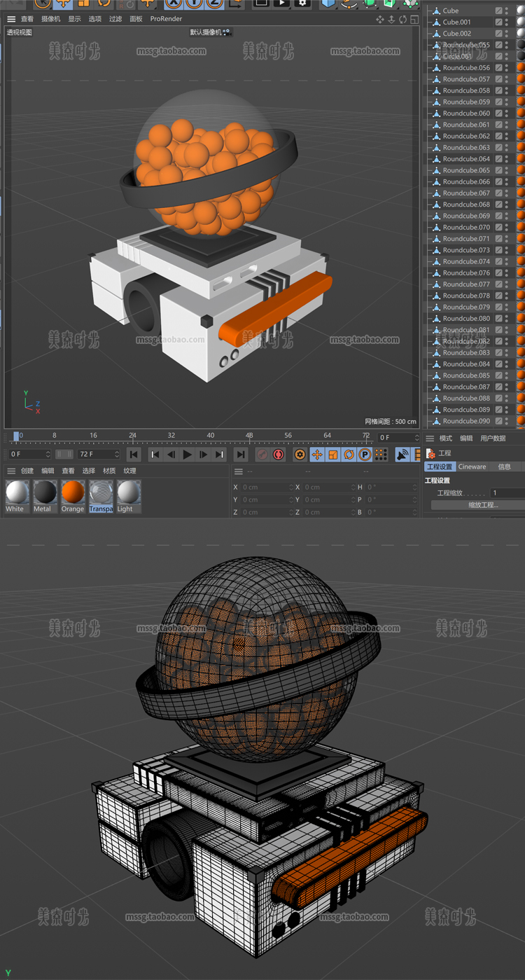
Task: Jump to next keyframe button
Action: [x=220, y=455]
